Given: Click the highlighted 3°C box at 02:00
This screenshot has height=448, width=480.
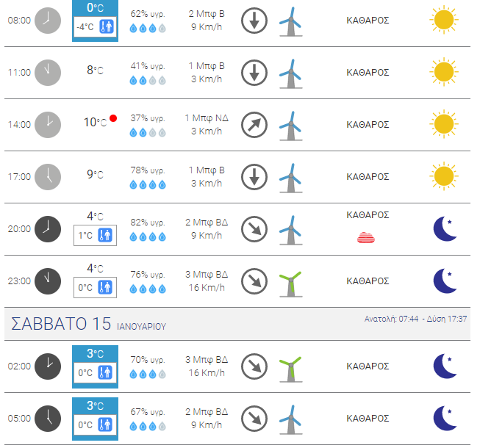Looking at the screenshot, I should coord(96,366).
